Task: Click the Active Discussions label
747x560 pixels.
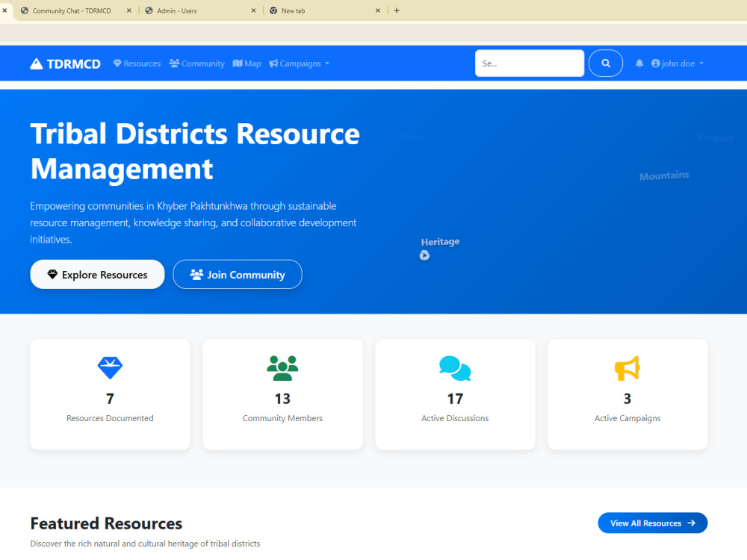Action: [x=455, y=418]
